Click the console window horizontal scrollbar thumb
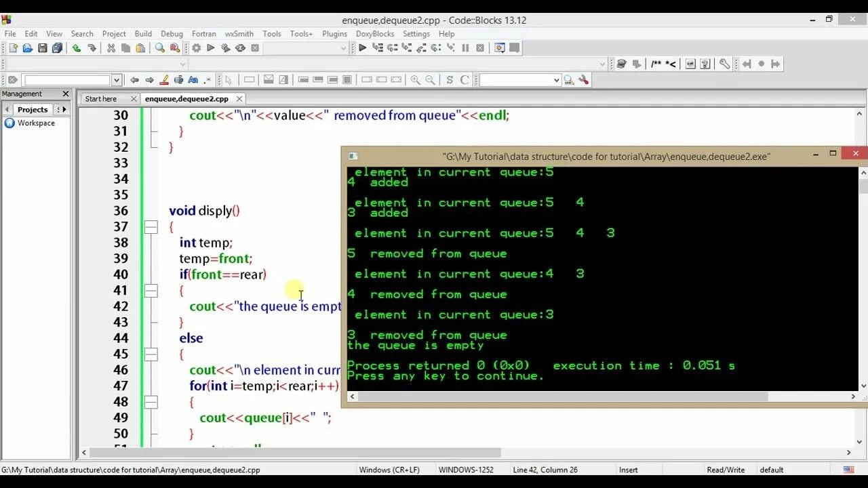 point(563,396)
